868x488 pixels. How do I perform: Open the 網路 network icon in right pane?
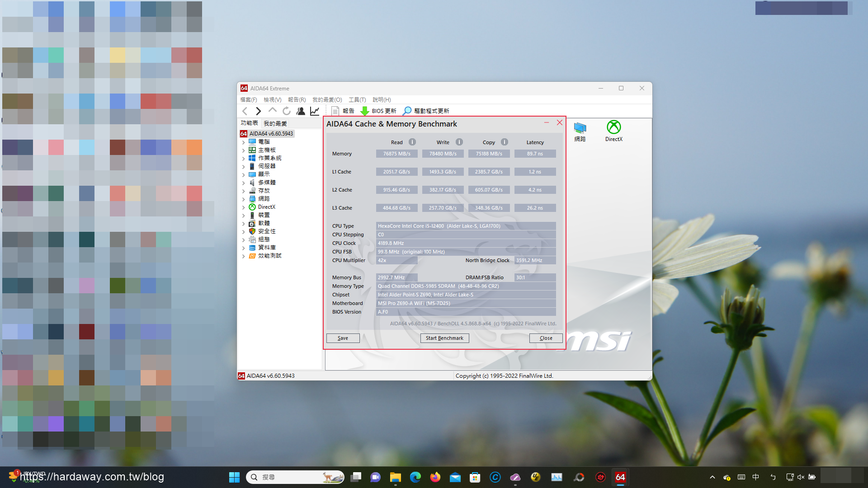580,131
